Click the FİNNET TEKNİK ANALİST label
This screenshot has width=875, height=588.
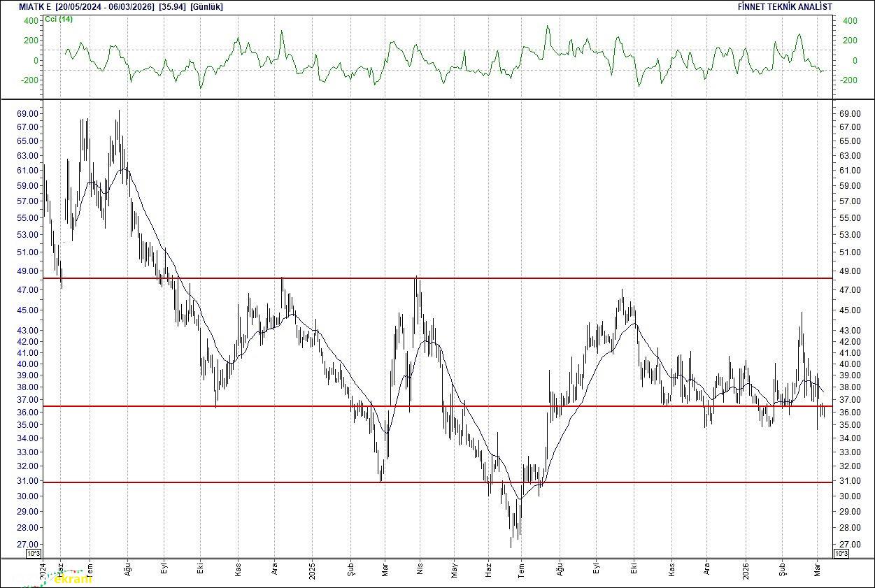coord(785,6)
